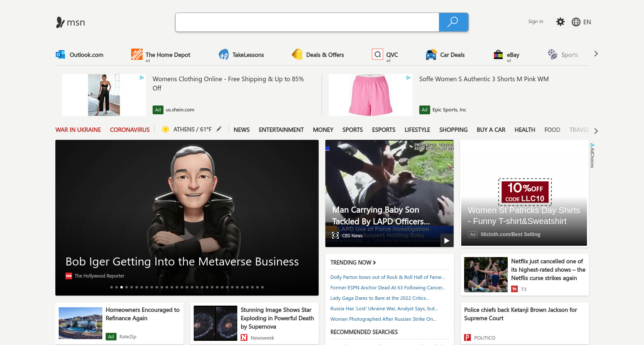Click the POLITICO P logo icon
Screen dimensions: 644x345
click(x=467, y=337)
